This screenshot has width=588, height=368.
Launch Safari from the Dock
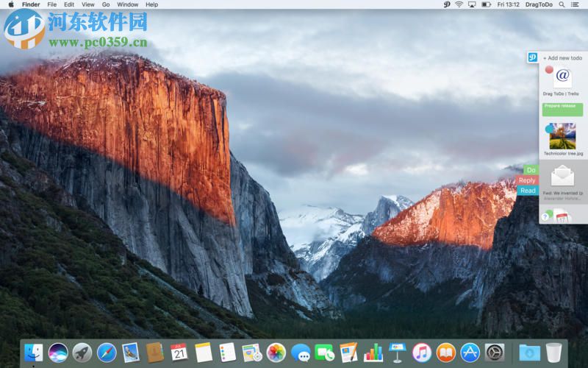coord(107,353)
